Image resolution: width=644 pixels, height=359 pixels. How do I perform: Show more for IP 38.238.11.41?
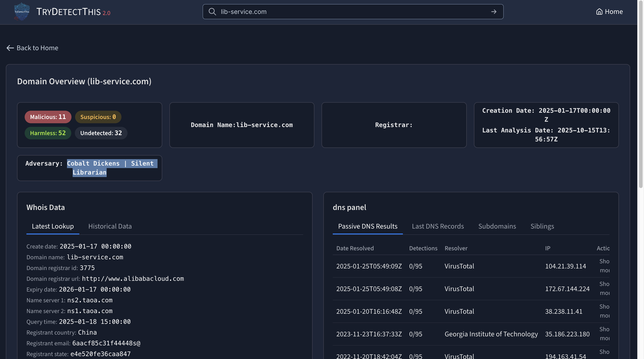tap(604, 311)
